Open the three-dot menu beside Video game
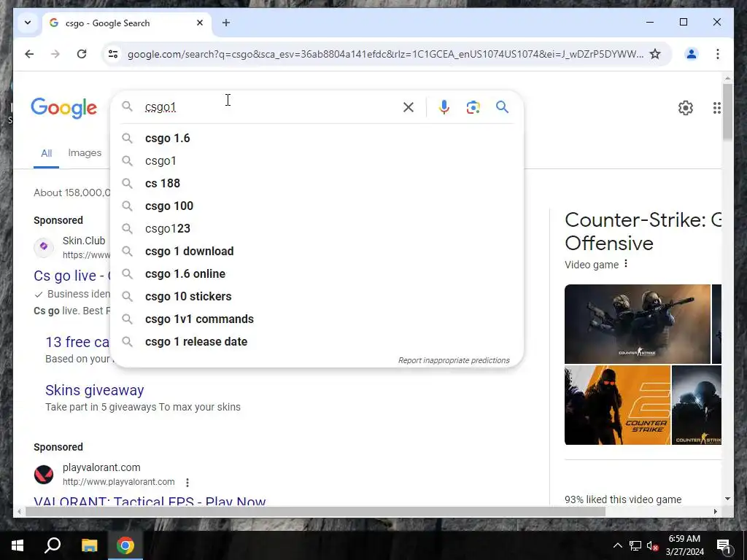The height and width of the screenshot is (560, 747). pos(626,264)
